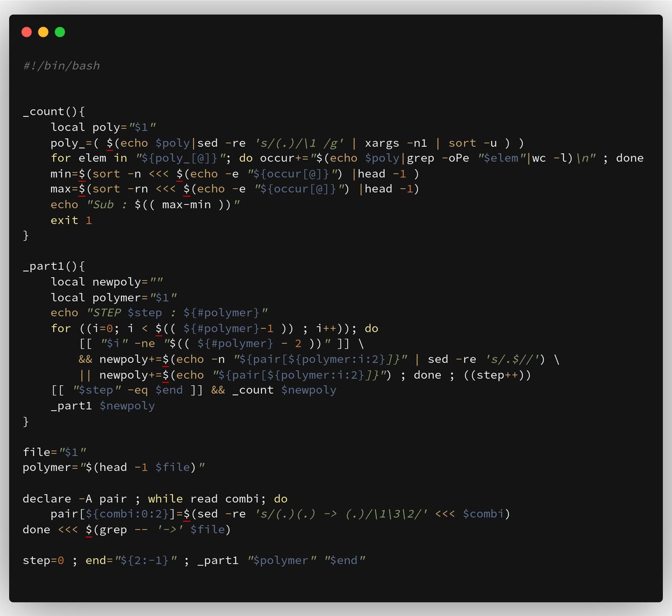The image size is (672, 616).
Task: Click the 'polymer="$(head -1 $file)"' line
Action: 114,467
